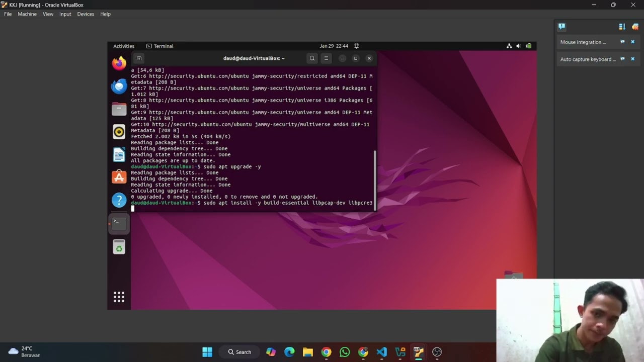644x362 pixels.
Task: Open the VirtualBox File menu
Action: click(x=8, y=14)
